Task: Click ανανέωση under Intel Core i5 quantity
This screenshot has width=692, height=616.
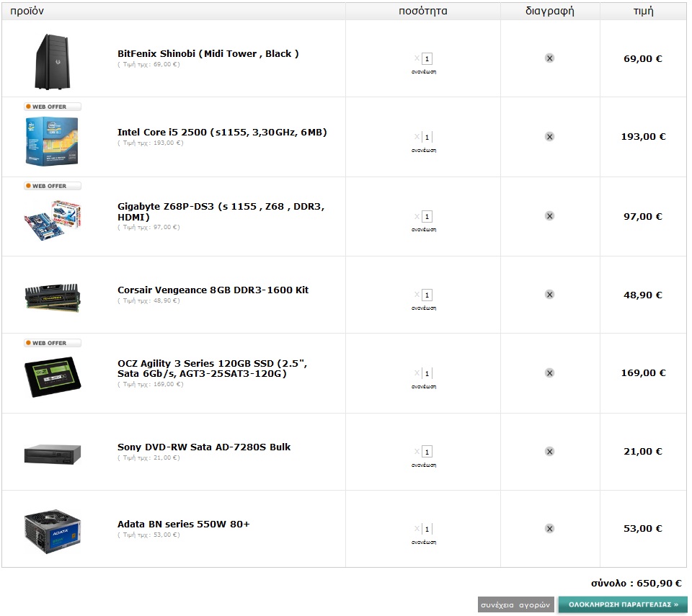Action: (x=424, y=150)
